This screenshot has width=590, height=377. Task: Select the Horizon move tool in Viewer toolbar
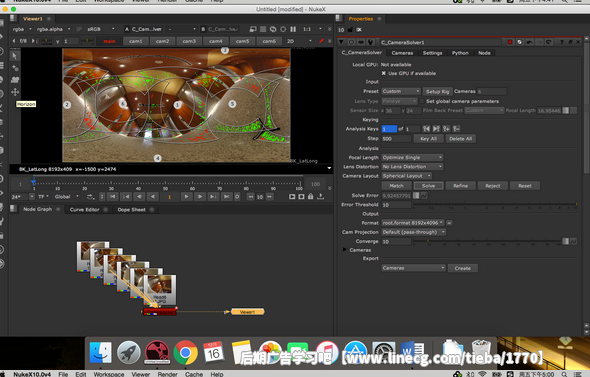pos(15,92)
